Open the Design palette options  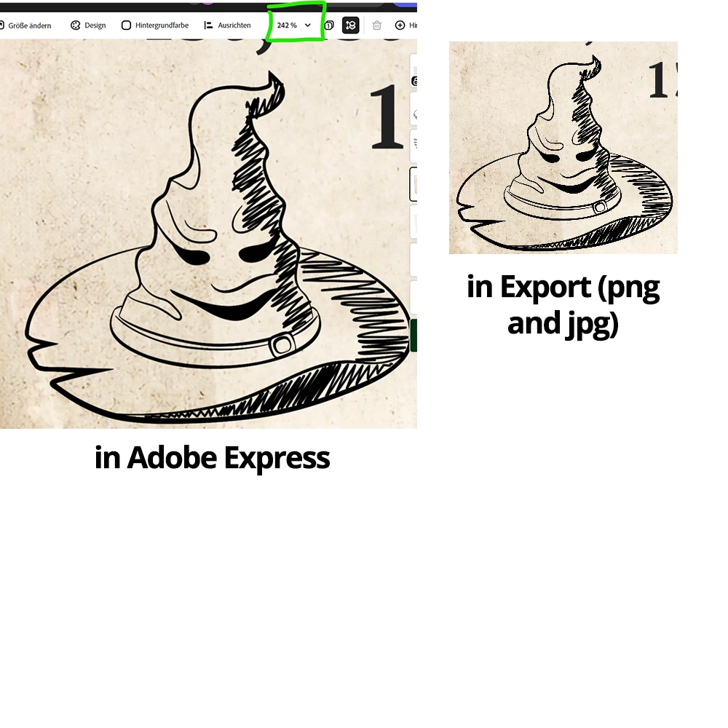click(x=88, y=25)
